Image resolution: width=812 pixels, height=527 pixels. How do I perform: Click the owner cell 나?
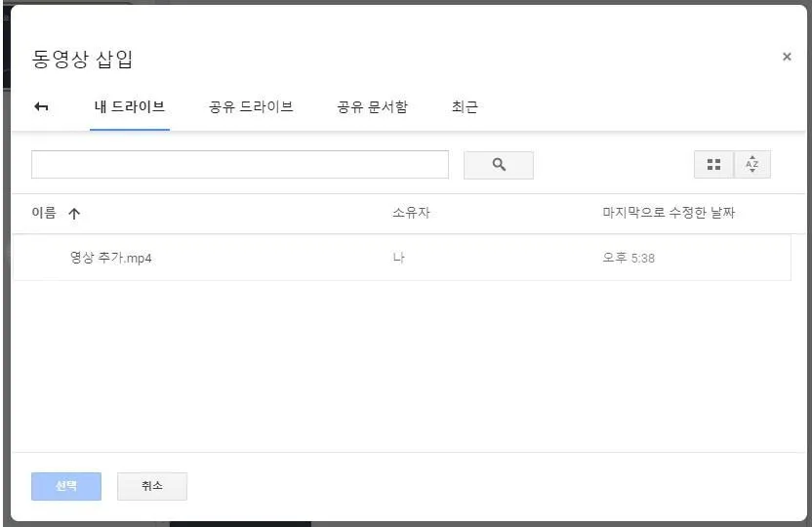click(398, 258)
